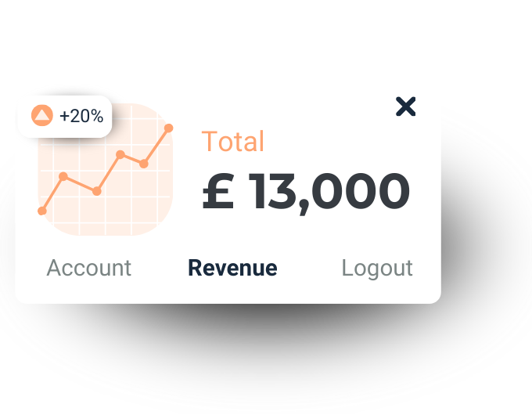This screenshot has height=415, width=532.
Task: Select the highest final chart data point
Action: (169, 128)
